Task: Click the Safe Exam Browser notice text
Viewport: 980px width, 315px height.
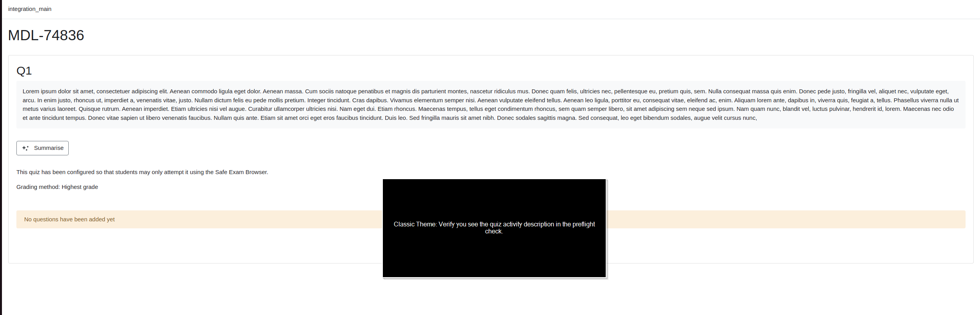Action: 142,172
